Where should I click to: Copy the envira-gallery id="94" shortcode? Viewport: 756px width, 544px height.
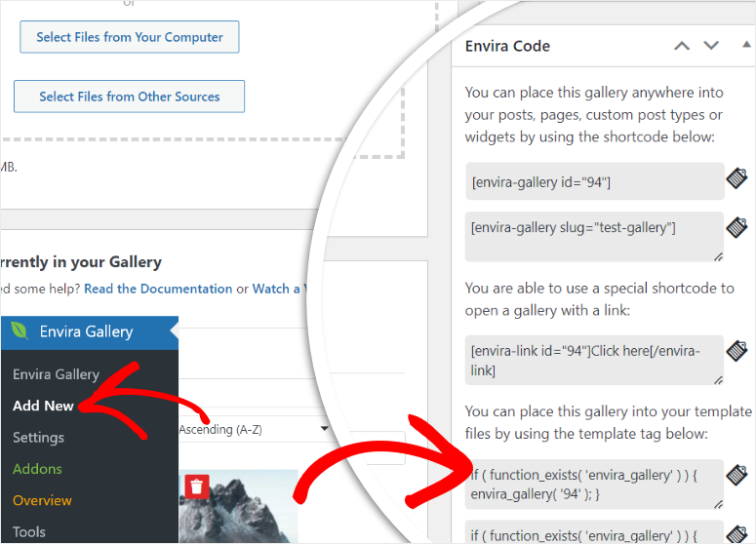pos(737,178)
